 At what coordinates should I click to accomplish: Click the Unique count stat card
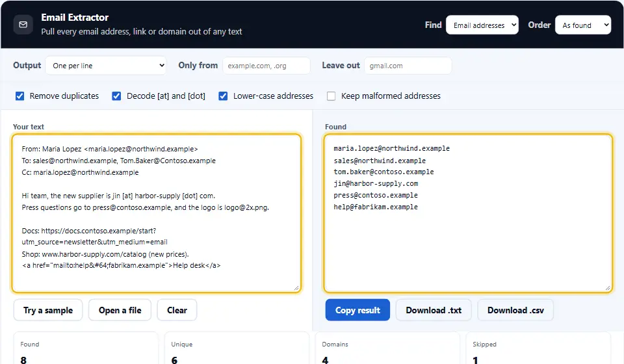pyautogui.click(x=237, y=348)
